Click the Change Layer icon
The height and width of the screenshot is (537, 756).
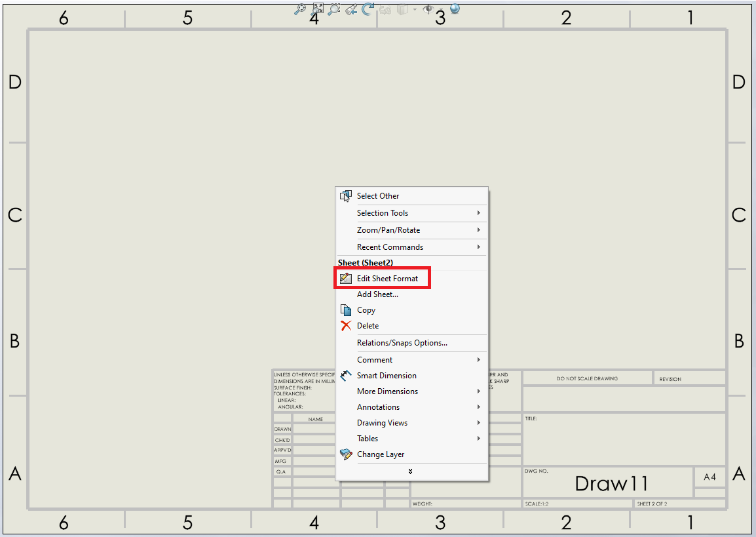pos(347,454)
